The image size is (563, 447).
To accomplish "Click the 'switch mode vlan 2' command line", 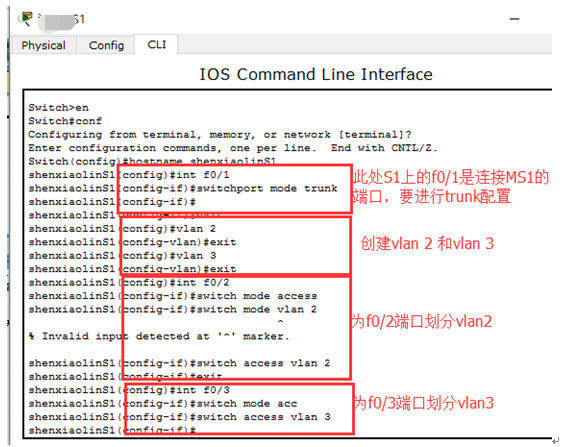I will [173, 309].
